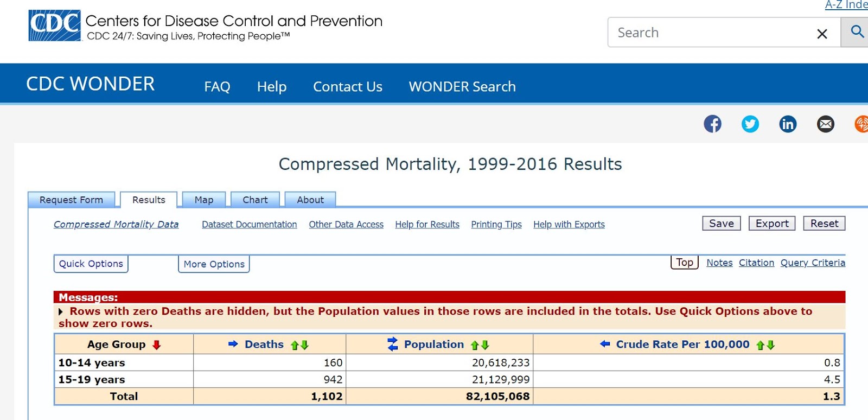Open the About tab
The width and height of the screenshot is (868, 420).
[x=310, y=200]
